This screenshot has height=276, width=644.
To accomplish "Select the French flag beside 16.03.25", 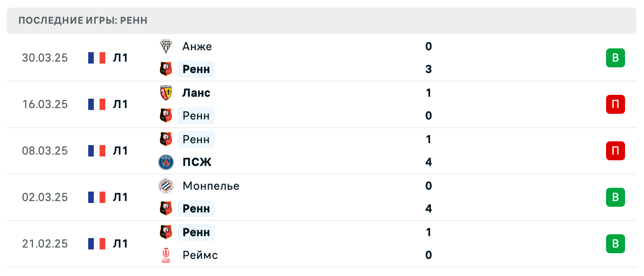I will (96, 104).
